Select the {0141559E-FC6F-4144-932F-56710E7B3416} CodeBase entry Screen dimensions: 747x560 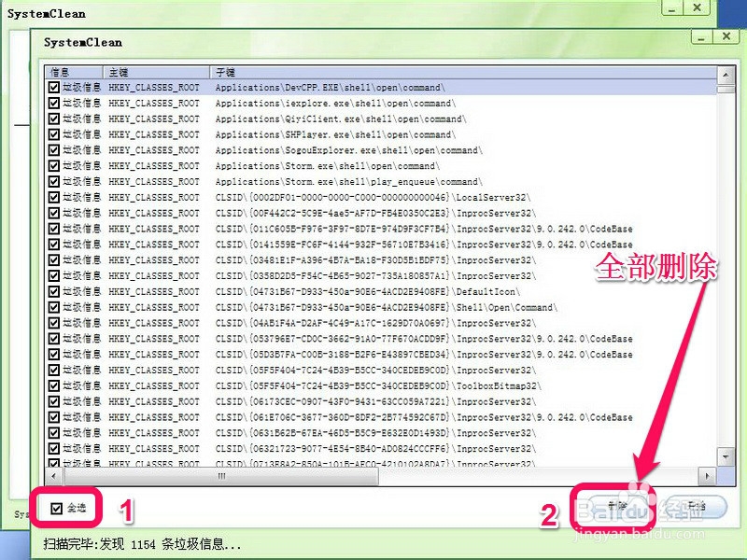[424, 245]
